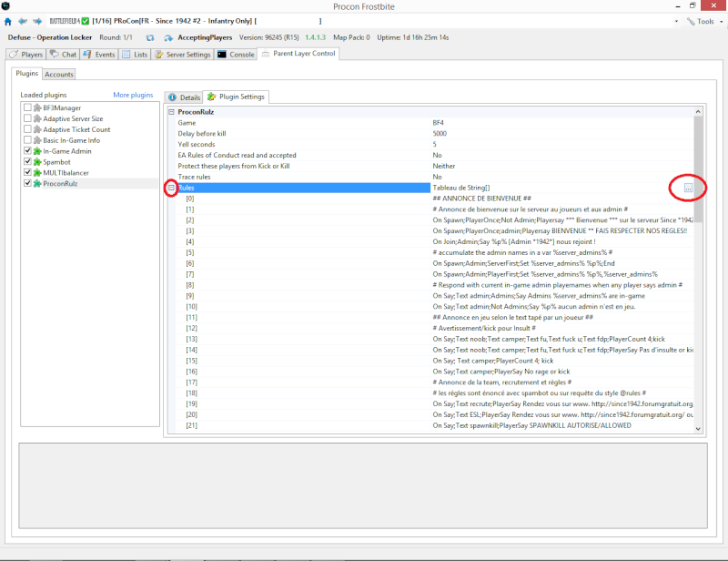Enable the Basic In-Game Info checkbox
Viewport: 728px width, 561px height.
[x=27, y=139]
